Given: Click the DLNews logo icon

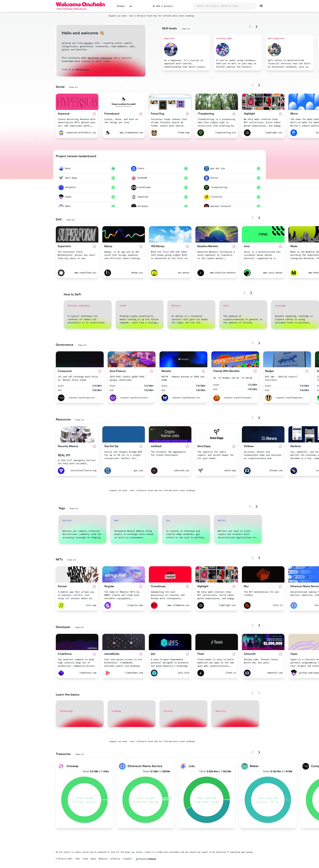Looking at the screenshot, I should tap(247, 471).
